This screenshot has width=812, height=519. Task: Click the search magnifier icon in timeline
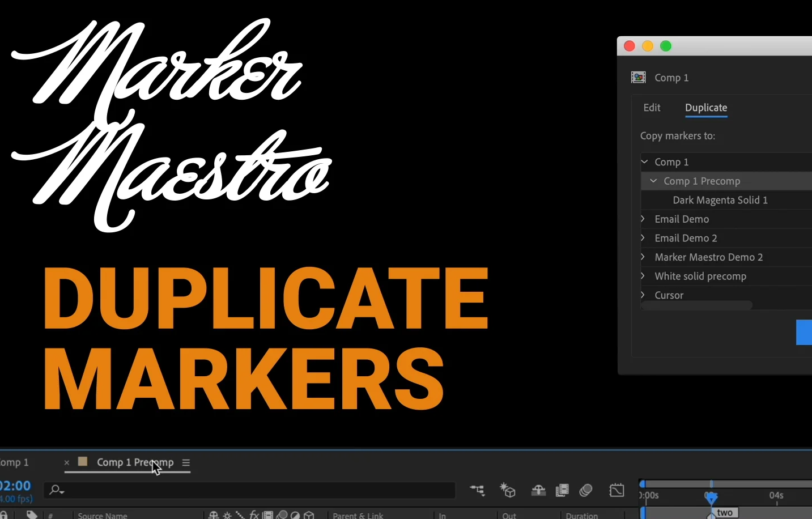[56, 490]
